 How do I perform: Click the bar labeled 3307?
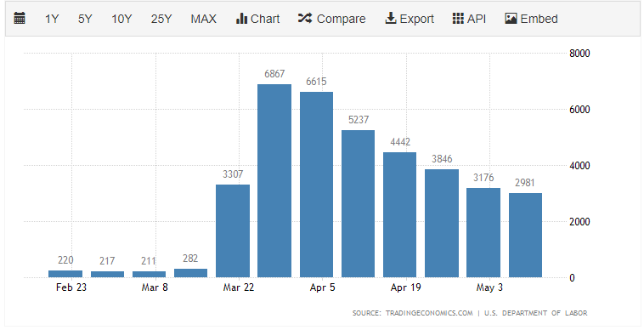(233, 231)
